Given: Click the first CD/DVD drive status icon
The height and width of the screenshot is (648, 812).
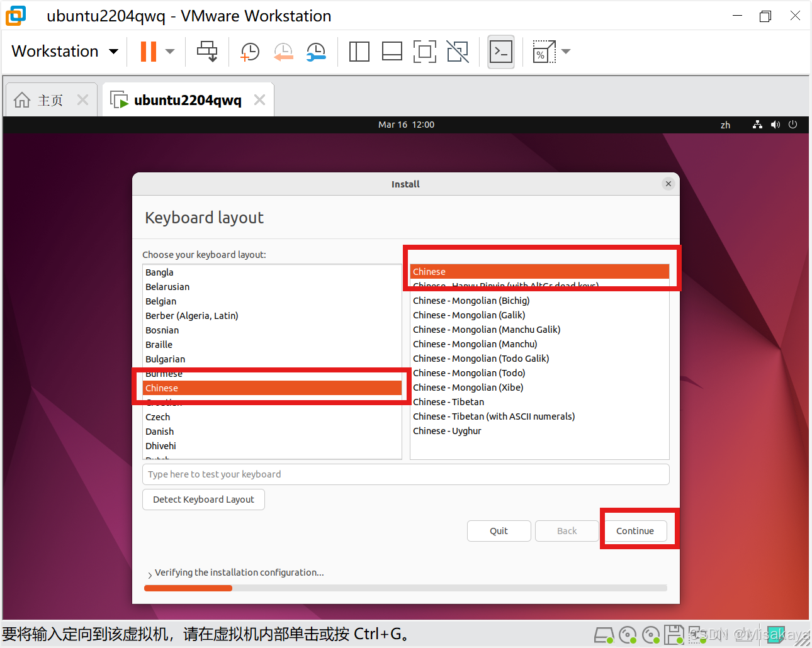Looking at the screenshot, I should 628,635.
